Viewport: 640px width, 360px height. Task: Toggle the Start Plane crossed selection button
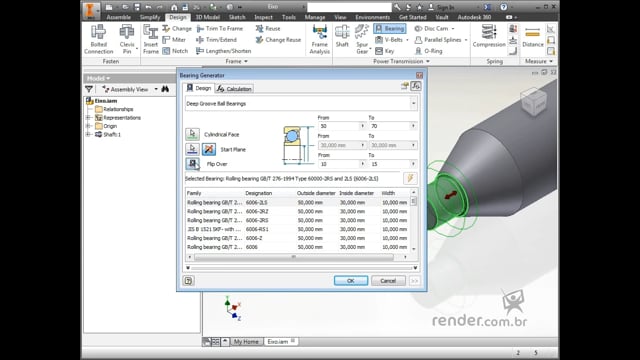coord(209,149)
